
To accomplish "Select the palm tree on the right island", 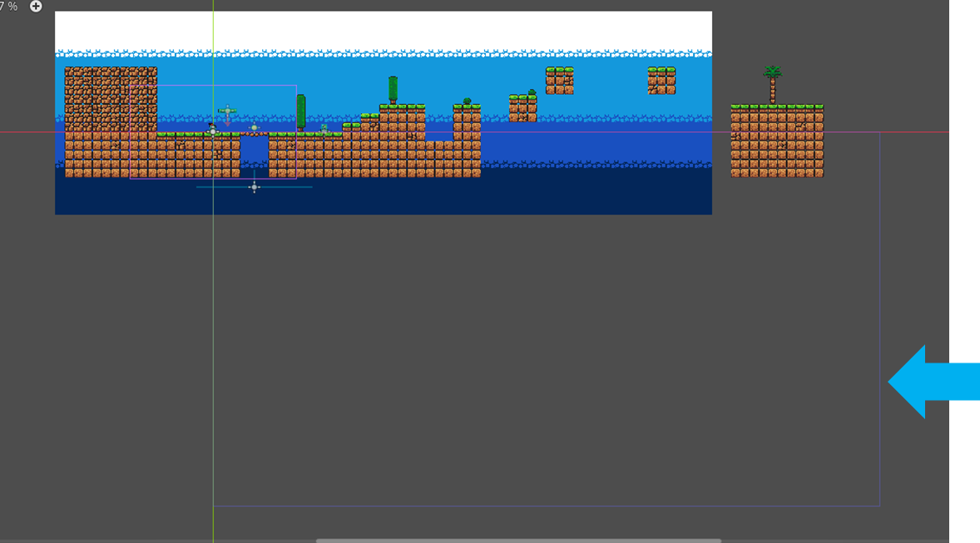I will [773, 84].
